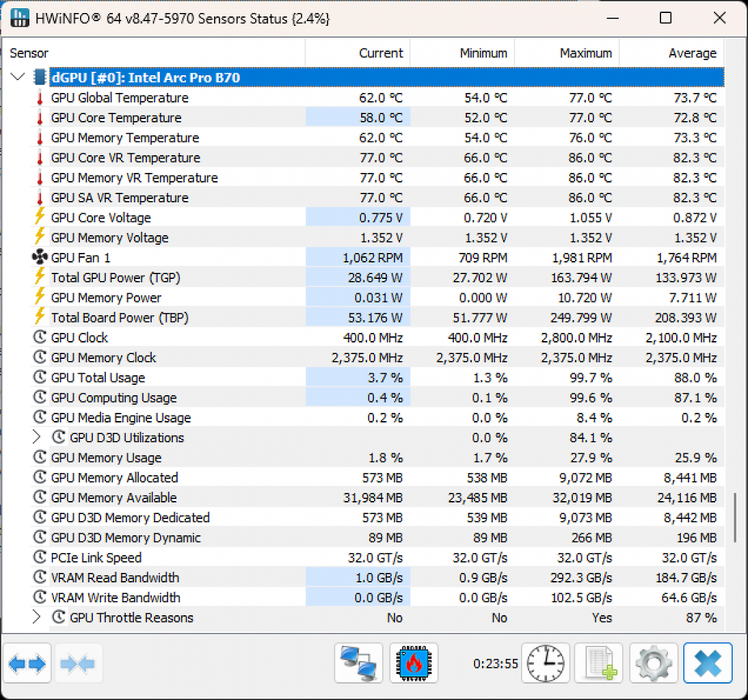
Task: Click the flame chip stress icon
Action: pos(414,663)
